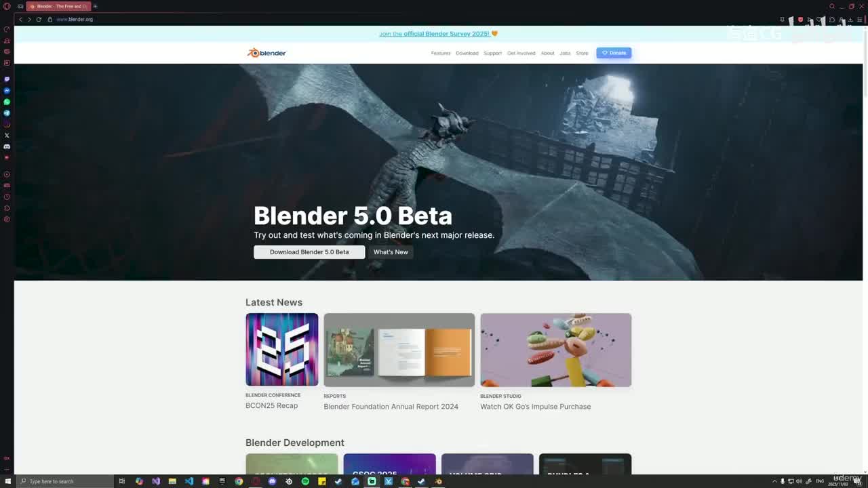Open the Support menu item
Viewport: 868px width, 488px height.
493,53
